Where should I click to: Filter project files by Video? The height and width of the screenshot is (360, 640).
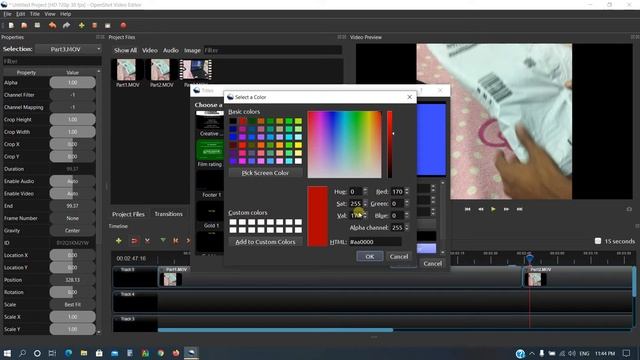pyautogui.click(x=149, y=50)
